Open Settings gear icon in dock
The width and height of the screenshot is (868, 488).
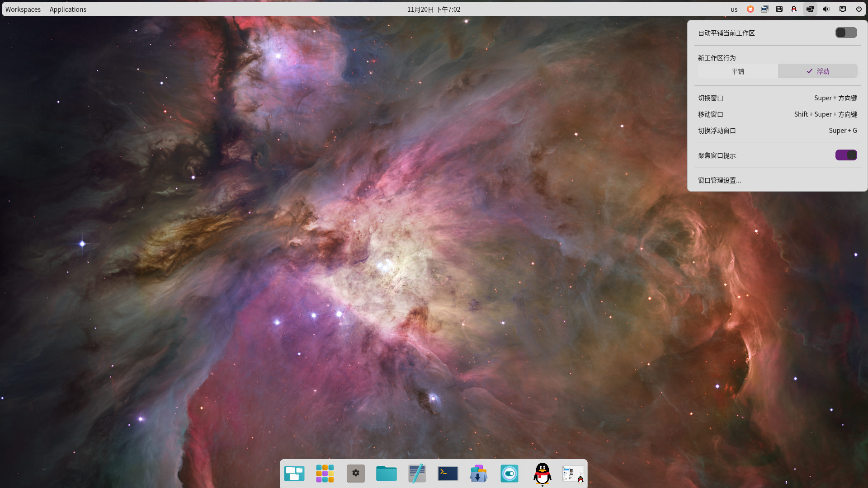(x=355, y=474)
